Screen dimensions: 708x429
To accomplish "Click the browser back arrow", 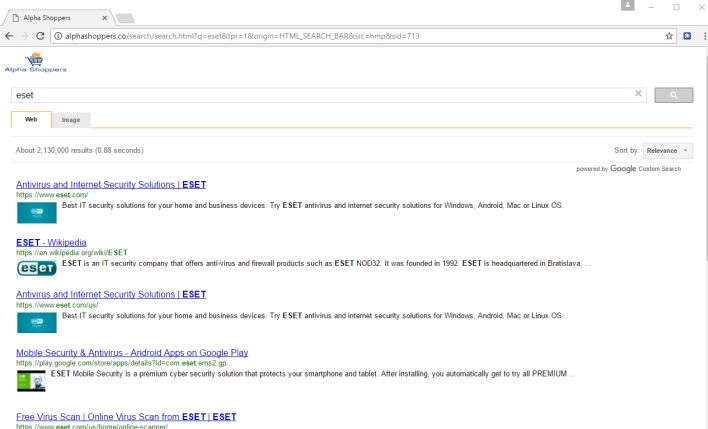I will [9, 35].
